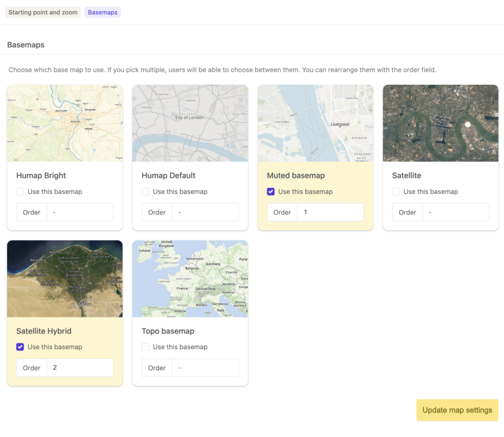Image resolution: width=504 pixels, height=437 pixels.
Task: Click the Humap Default London map thumbnail
Action: (x=190, y=123)
